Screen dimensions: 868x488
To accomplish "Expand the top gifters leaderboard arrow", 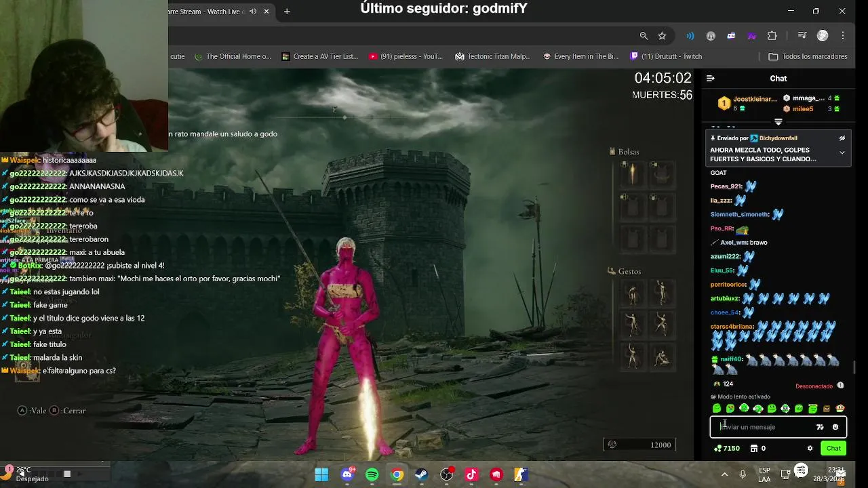I will click(778, 122).
